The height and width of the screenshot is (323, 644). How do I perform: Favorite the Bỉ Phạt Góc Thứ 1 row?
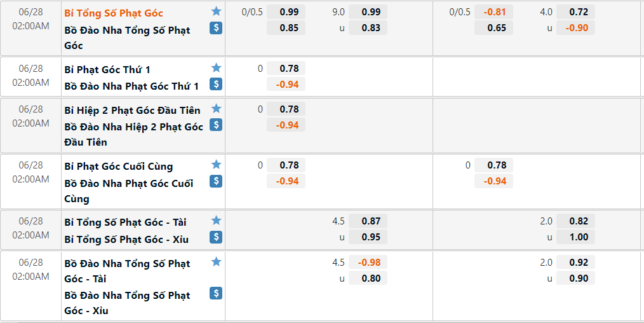pos(216,68)
